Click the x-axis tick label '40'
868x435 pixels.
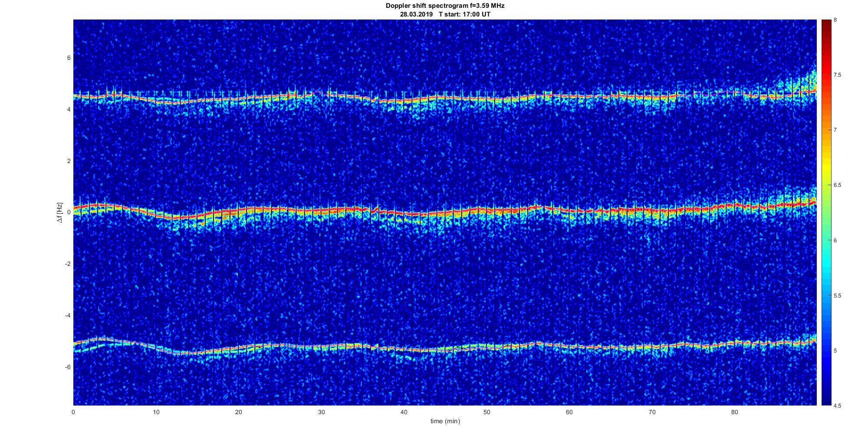404,412
